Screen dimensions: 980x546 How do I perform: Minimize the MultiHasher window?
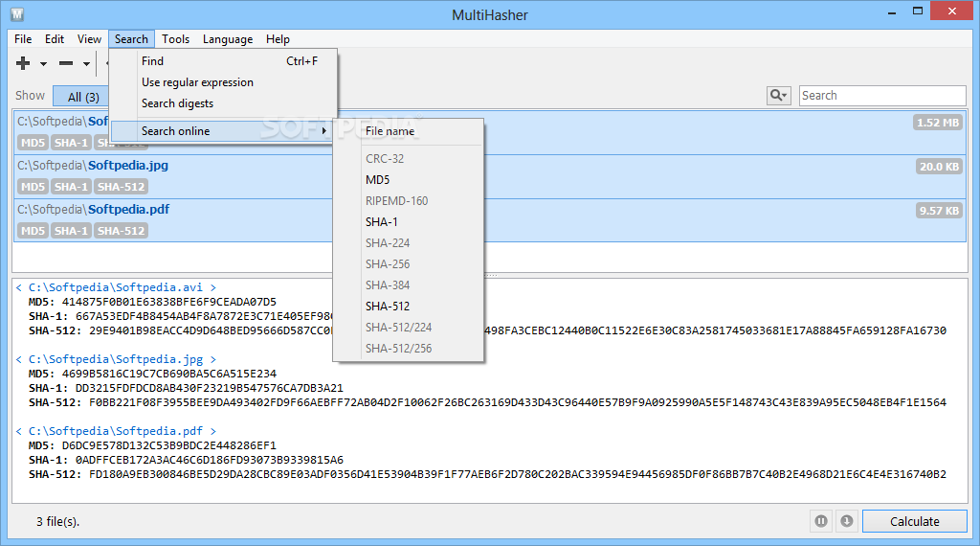click(892, 11)
